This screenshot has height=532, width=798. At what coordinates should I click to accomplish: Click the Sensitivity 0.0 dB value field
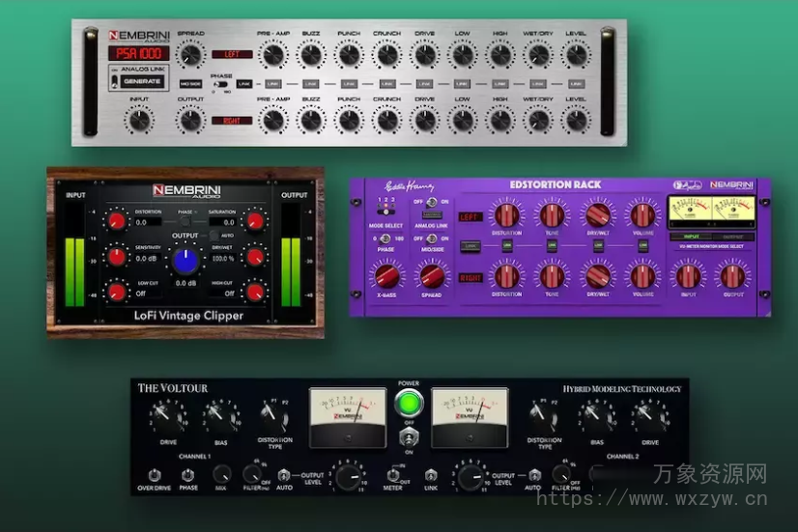coord(148,259)
